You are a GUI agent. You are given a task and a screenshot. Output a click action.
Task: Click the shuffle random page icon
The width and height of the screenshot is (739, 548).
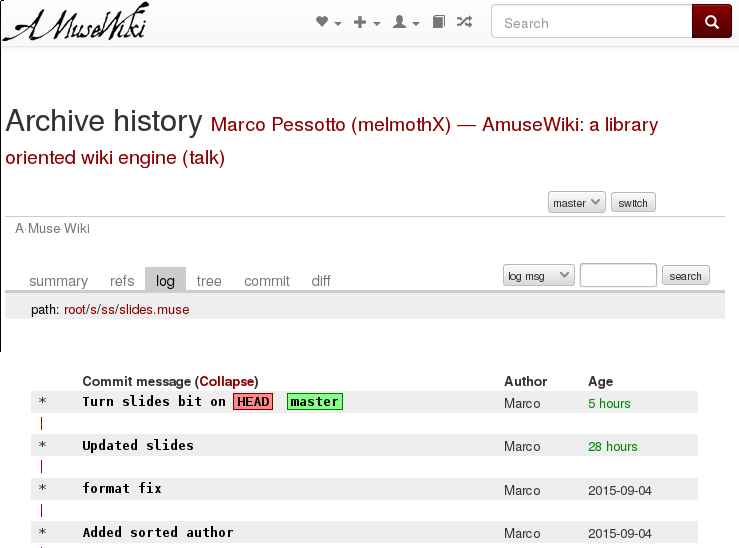464,22
